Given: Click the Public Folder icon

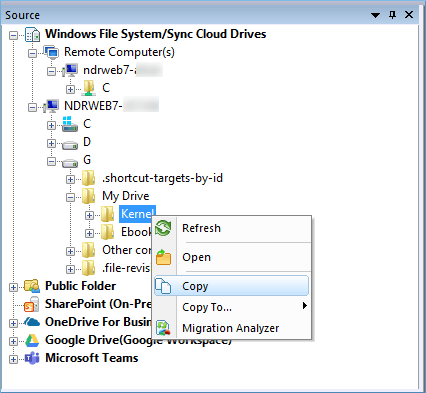Looking at the screenshot, I should click(32, 286).
